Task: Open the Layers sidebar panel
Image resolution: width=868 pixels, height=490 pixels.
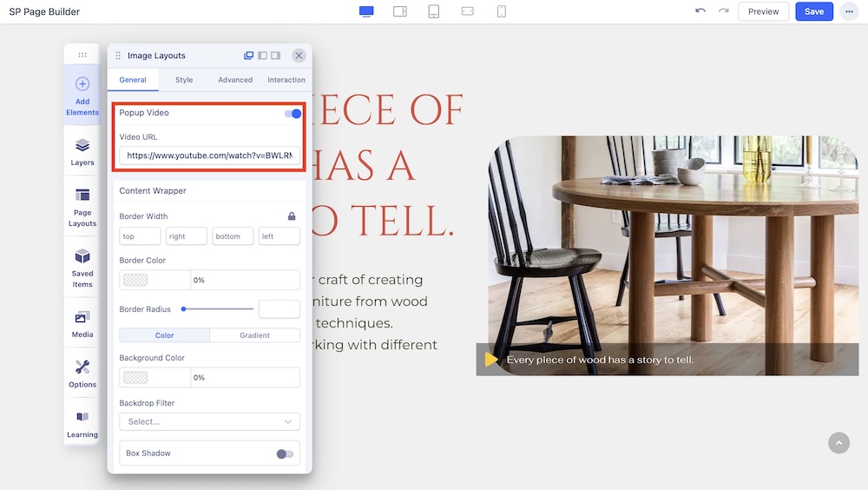Action: (82, 151)
